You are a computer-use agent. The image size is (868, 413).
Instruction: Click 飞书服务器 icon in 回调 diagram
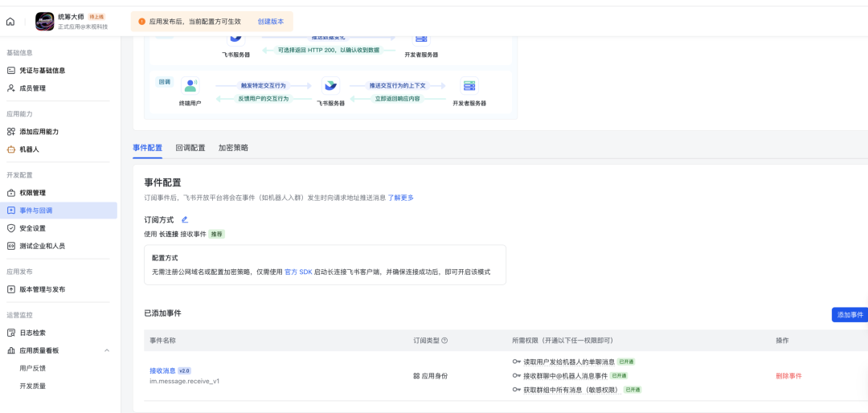point(330,86)
